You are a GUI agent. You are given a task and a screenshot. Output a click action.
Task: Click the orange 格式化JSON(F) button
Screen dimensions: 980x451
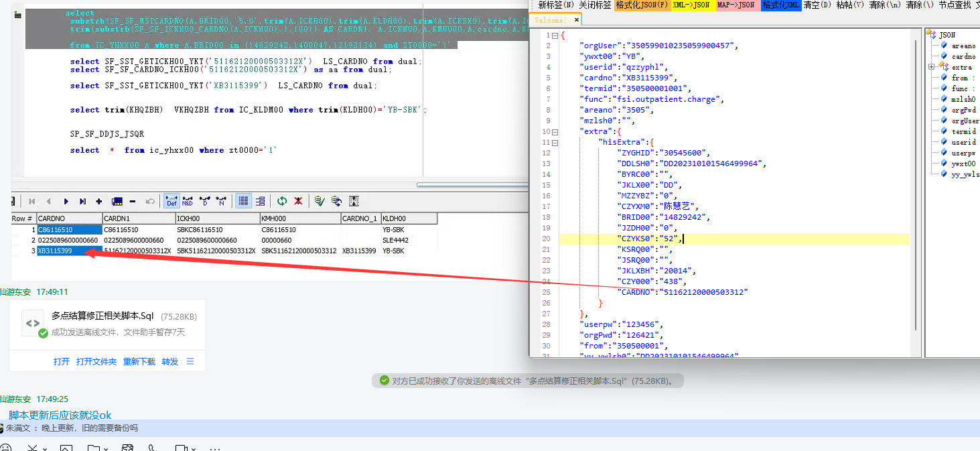point(642,5)
